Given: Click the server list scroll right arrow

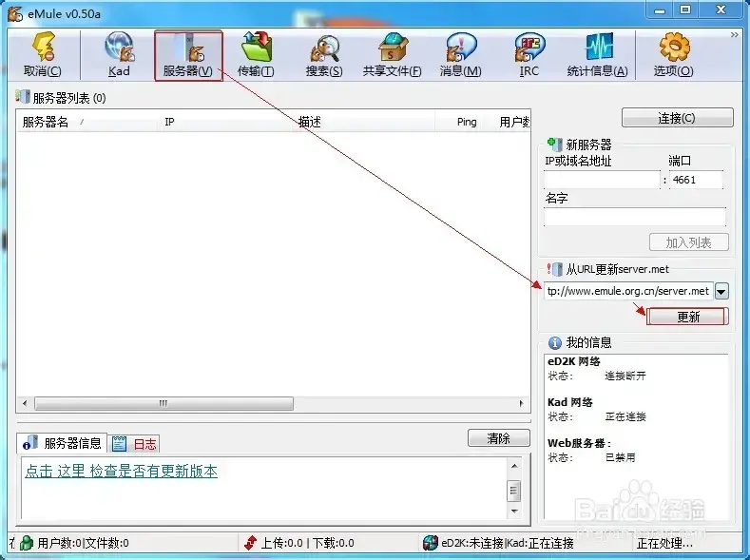Looking at the screenshot, I should [521, 404].
